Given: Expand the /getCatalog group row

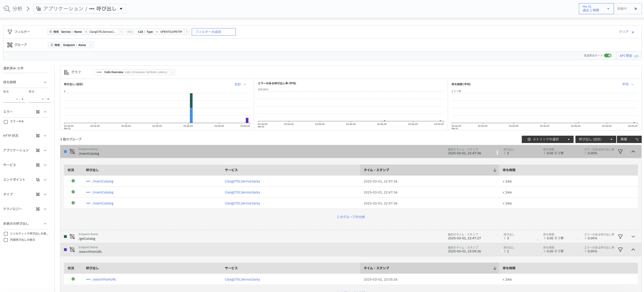Looking at the screenshot, I should point(633,237).
